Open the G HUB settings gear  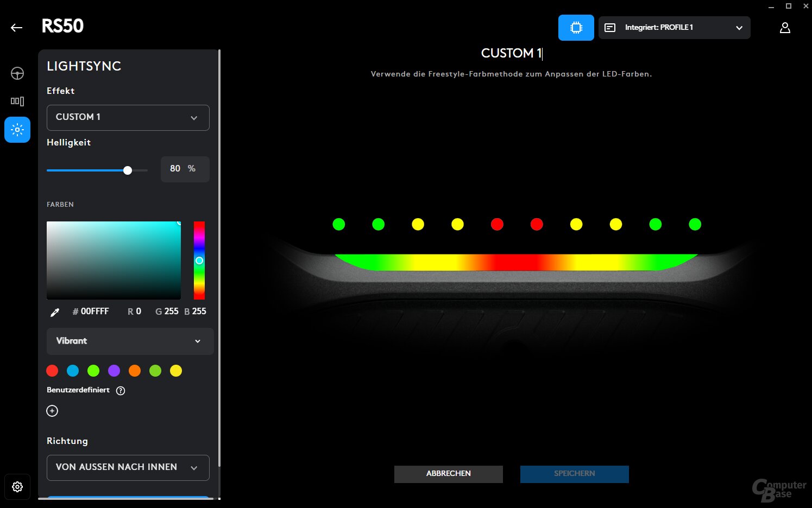click(x=17, y=486)
